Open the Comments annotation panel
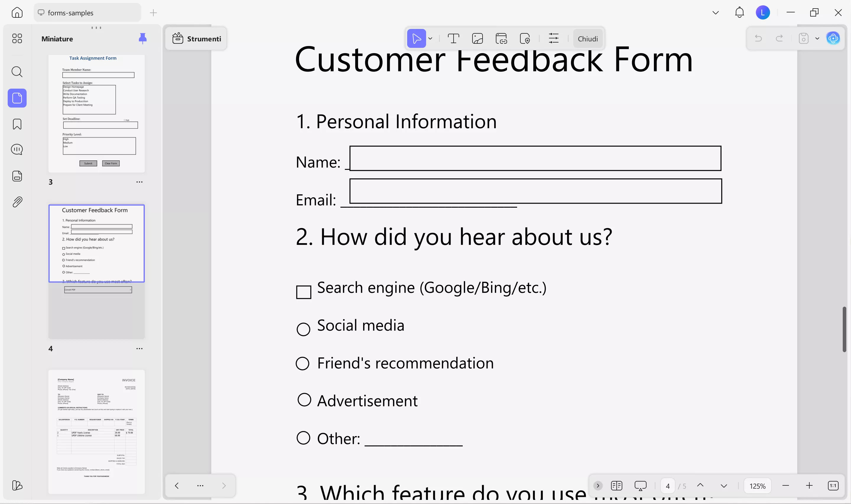 point(17,149)
